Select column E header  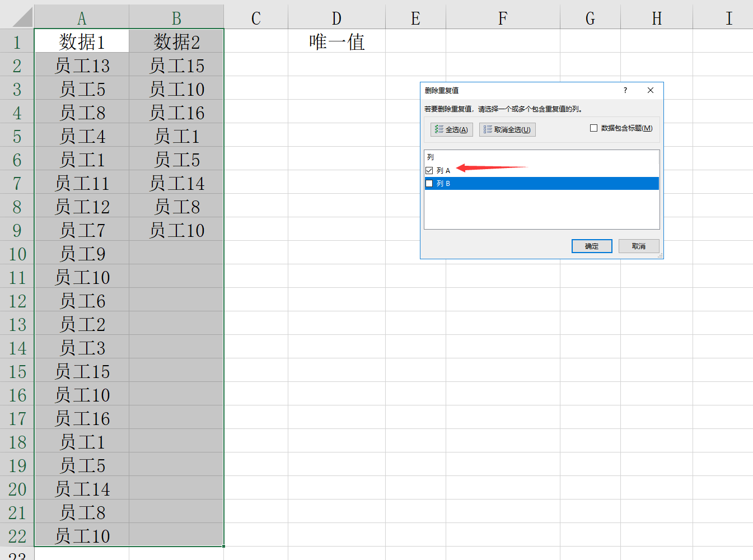415,17
